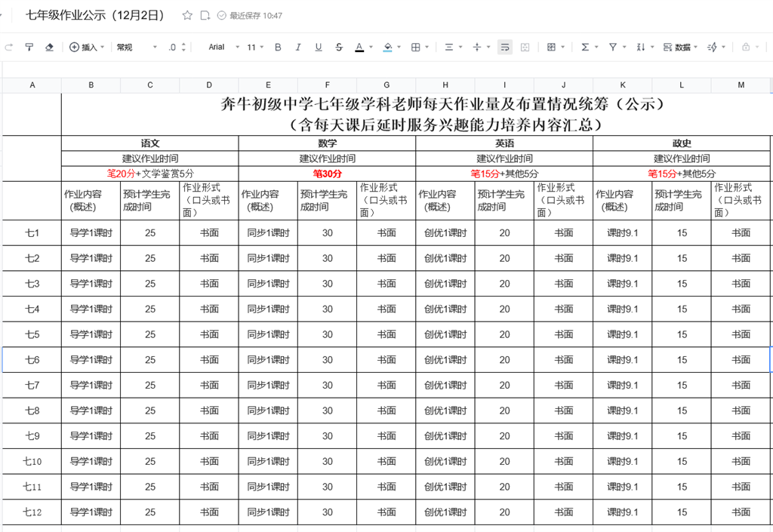The height and width of the screenshot is (532, 773).
Task: Toggle bold formatting
Action: click(278, 48)
